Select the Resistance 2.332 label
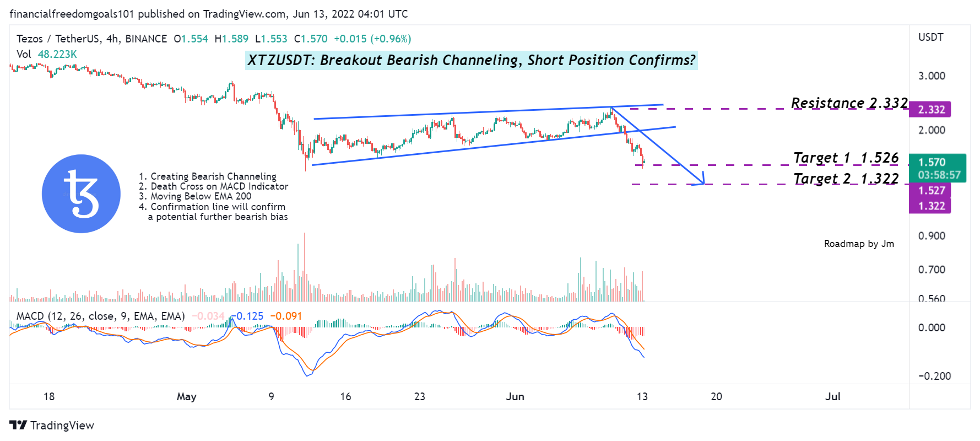Image resolution: width=980 pixels, height=441 pixels. [x=849, y=103]
